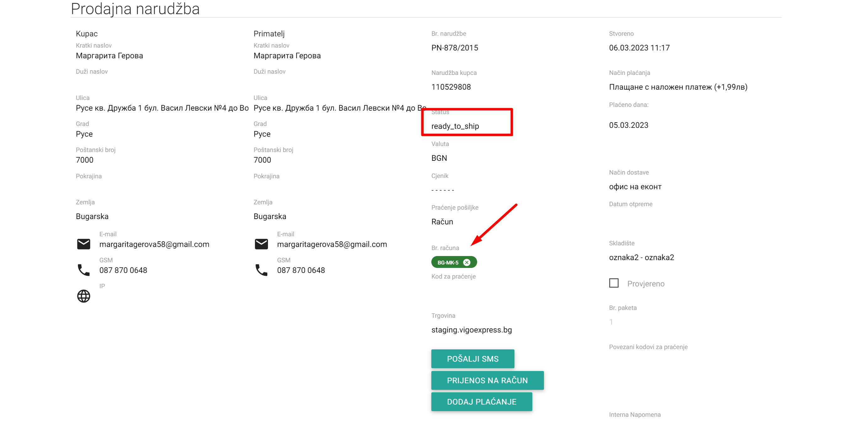
Task: Click the buyer's email address field
Action: (154, 244)
